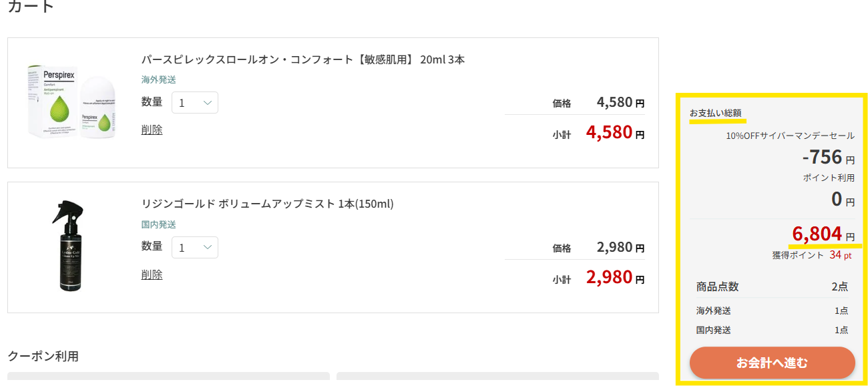Screen dimensions: 868x386
Task: Click the left coupon box below クーポン利用
Action: point(168,379)
